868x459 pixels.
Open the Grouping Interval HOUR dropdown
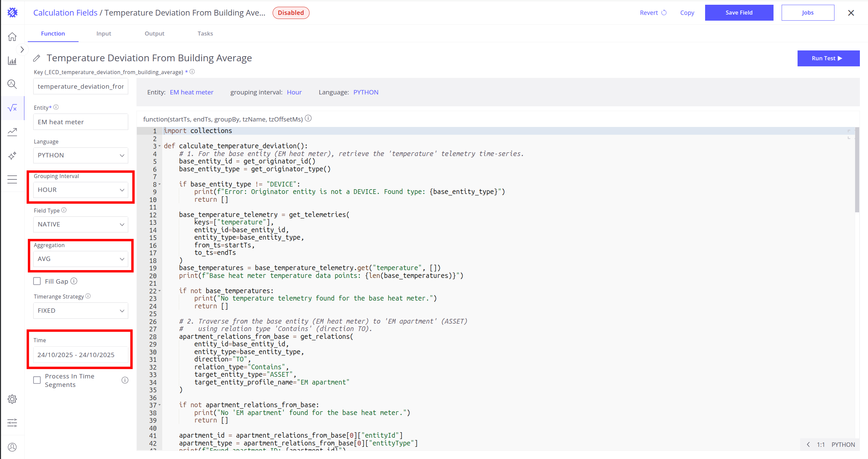[x=81, y=190]
